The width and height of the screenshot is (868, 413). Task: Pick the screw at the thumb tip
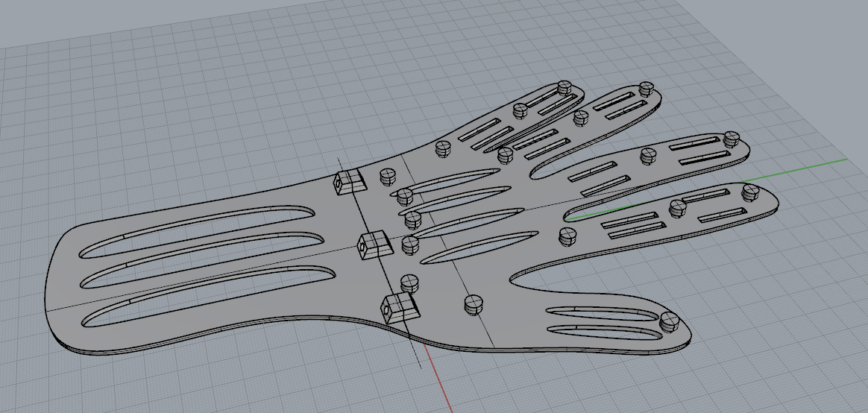click(x=669, y=321)
